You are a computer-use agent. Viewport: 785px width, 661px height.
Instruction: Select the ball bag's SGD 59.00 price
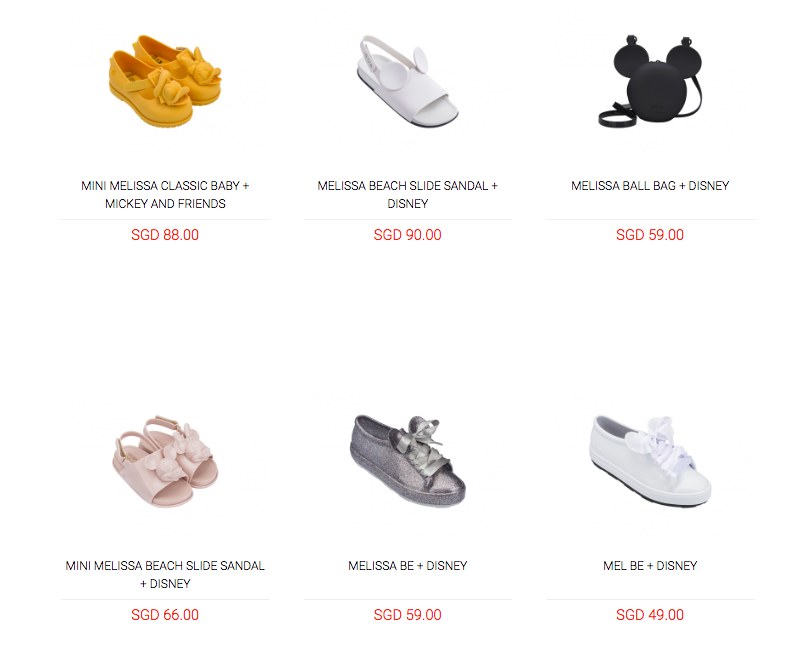(x=650, y=235)
